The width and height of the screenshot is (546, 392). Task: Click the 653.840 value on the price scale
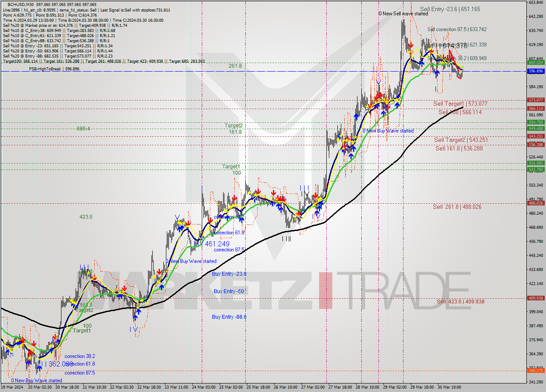pyautogui.click(x=536, y=3)
